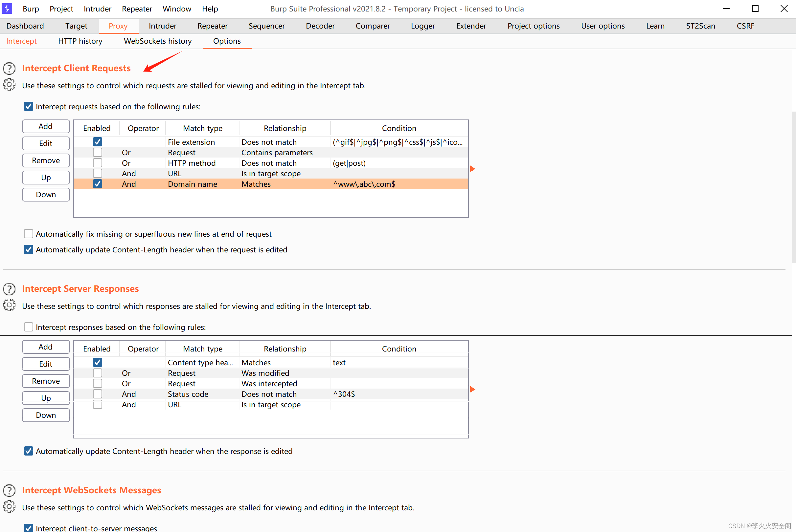
Task: Click the Burp menu icon
Action: (x=8, y=8)
